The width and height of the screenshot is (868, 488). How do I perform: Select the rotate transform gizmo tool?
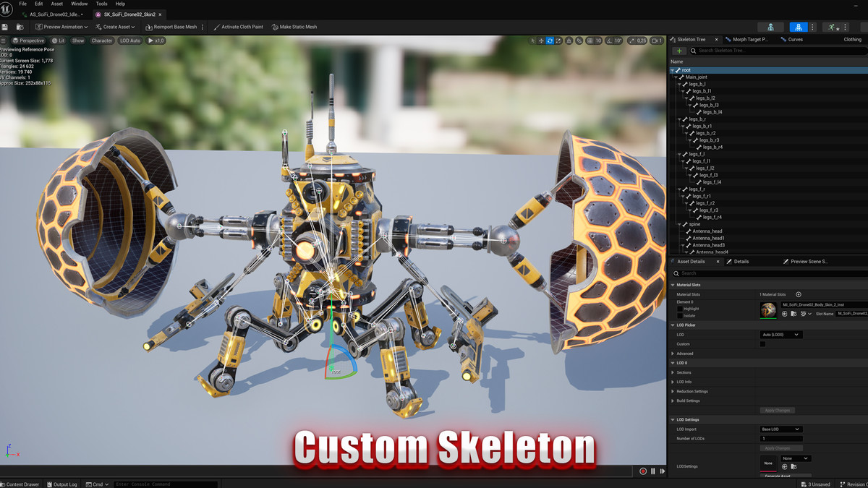550,40
